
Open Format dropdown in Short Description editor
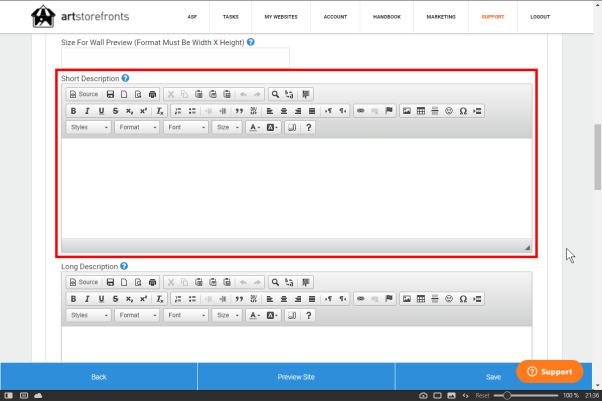pos(137,128)
